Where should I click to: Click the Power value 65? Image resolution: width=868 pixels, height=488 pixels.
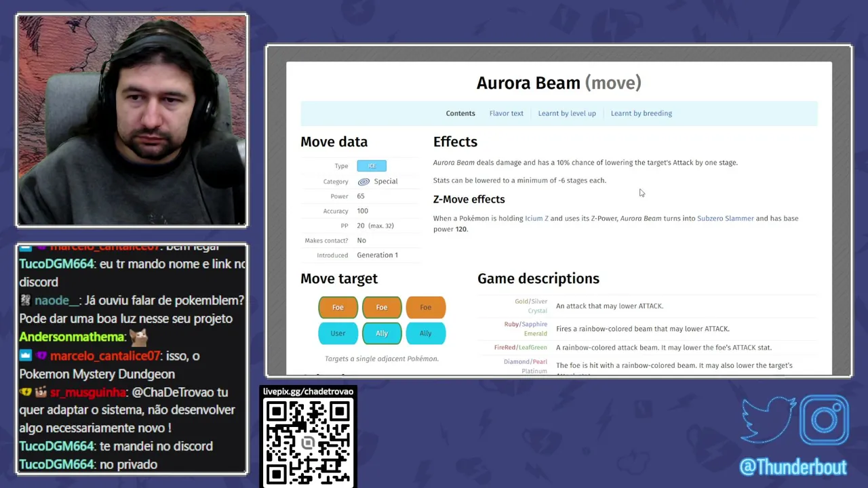point(361,196)
